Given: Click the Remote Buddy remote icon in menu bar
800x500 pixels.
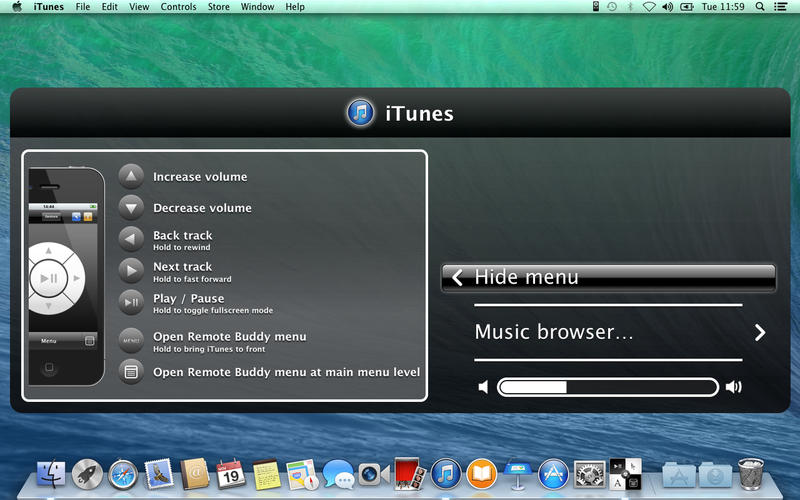Looking at the screenshot, I should tap(595, 7).
